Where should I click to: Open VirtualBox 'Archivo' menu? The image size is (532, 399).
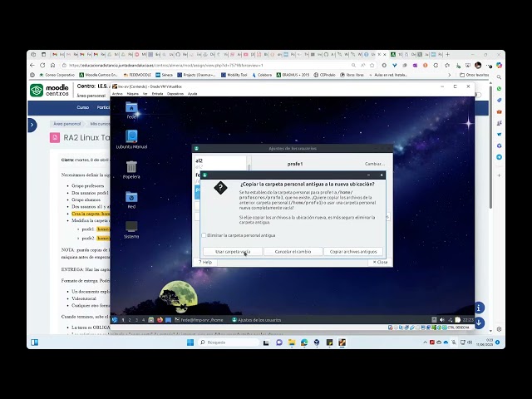117,94
